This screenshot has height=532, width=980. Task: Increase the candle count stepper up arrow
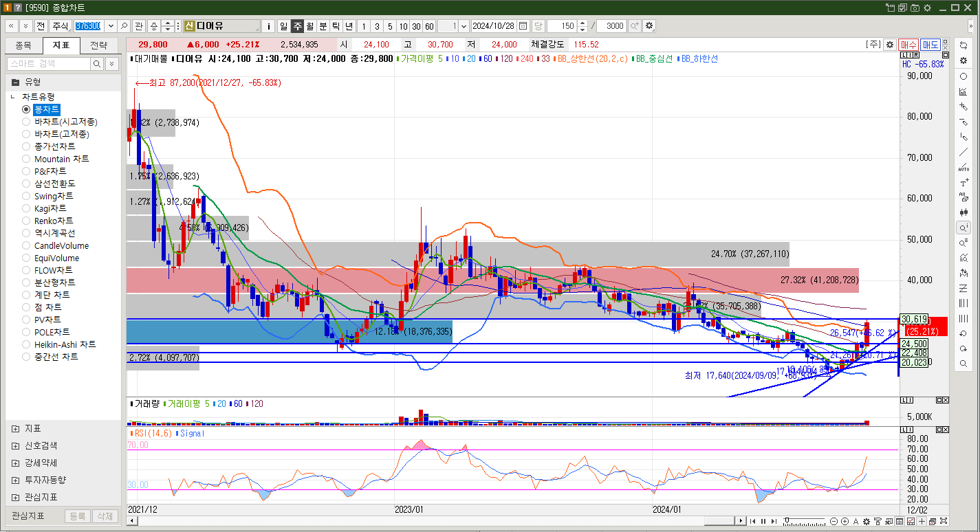(582, 23)
